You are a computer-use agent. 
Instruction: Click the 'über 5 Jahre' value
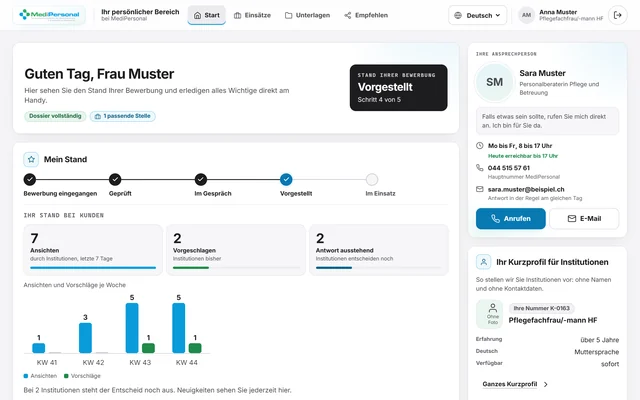600,340
